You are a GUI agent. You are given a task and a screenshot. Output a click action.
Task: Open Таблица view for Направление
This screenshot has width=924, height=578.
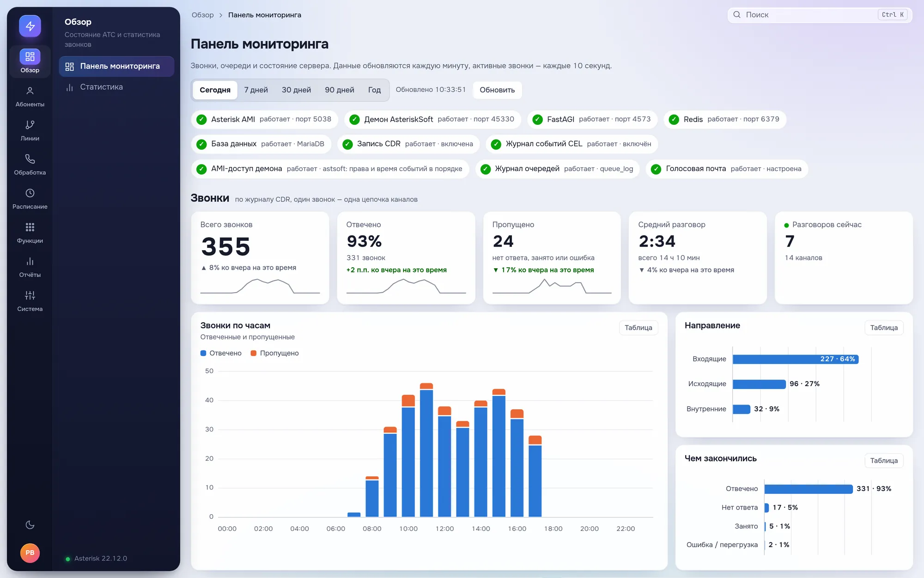click(884, 328)
